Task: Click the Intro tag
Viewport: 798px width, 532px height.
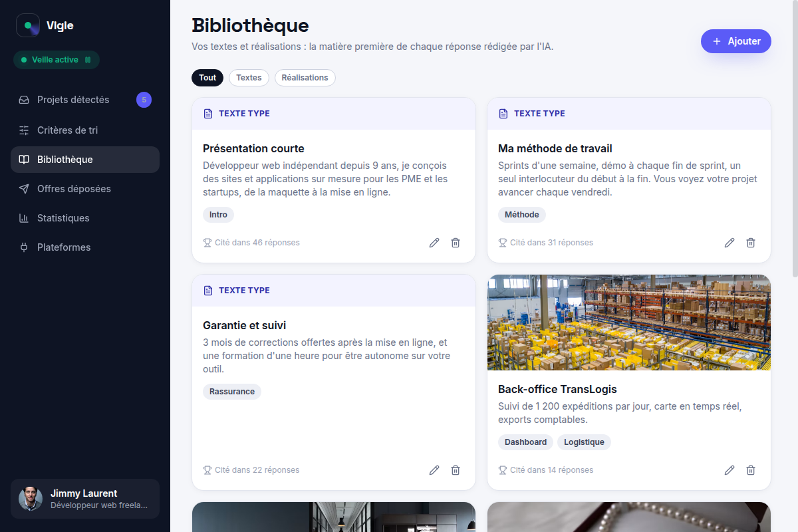Action: coord(218,215)
